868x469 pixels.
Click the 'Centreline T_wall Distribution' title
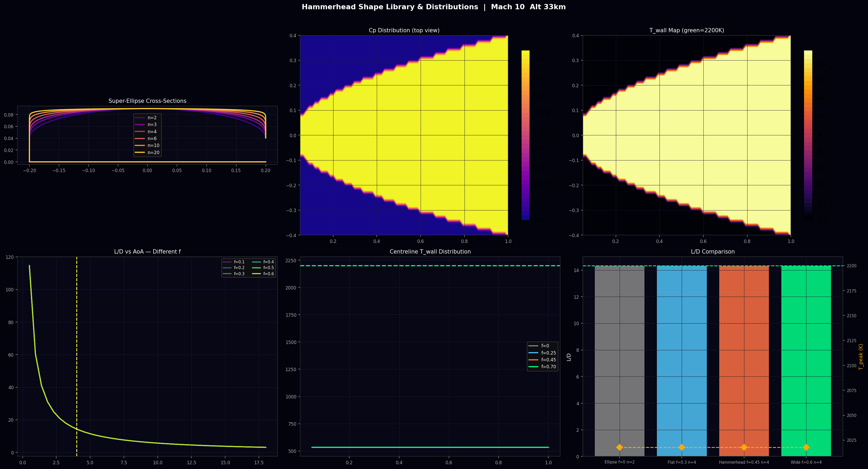point(430,251)
